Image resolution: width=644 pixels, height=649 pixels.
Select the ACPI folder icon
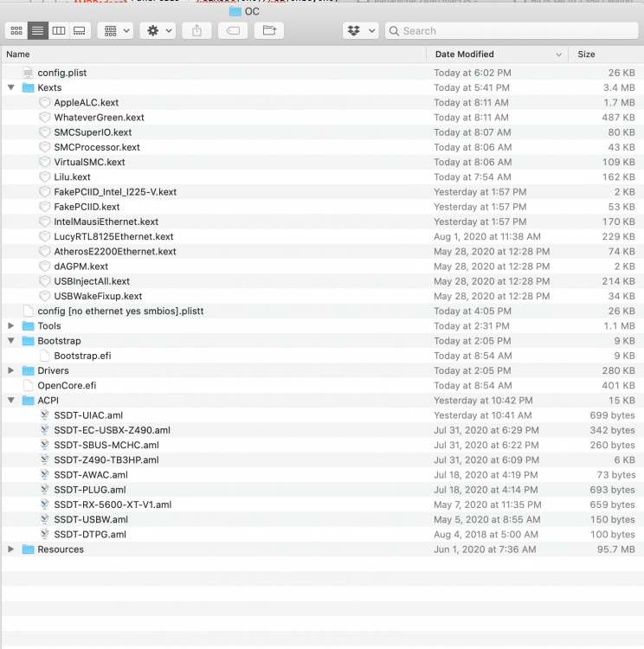[29, 401]
